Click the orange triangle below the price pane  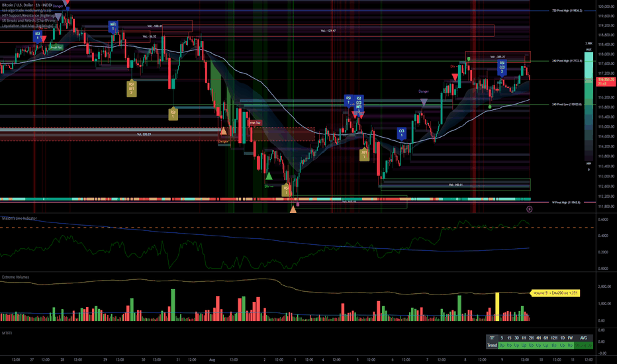293,210
